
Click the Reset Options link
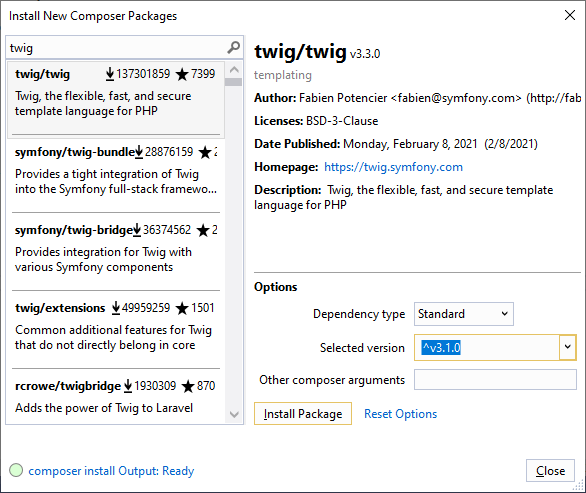click(x=400, y=414)
